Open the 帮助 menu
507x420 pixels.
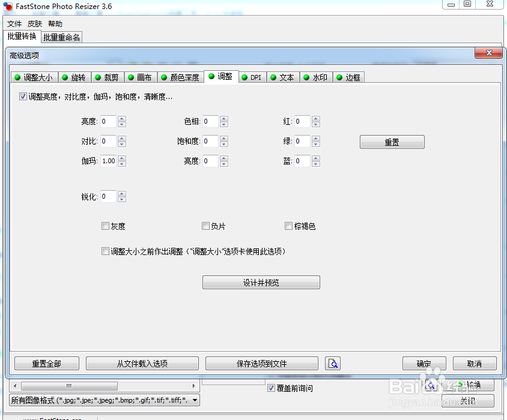click(x=55, y=24)
